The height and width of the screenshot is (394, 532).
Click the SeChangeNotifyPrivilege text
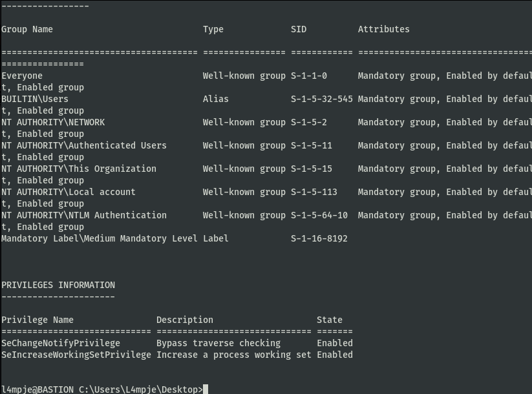(x=61, y=343)
